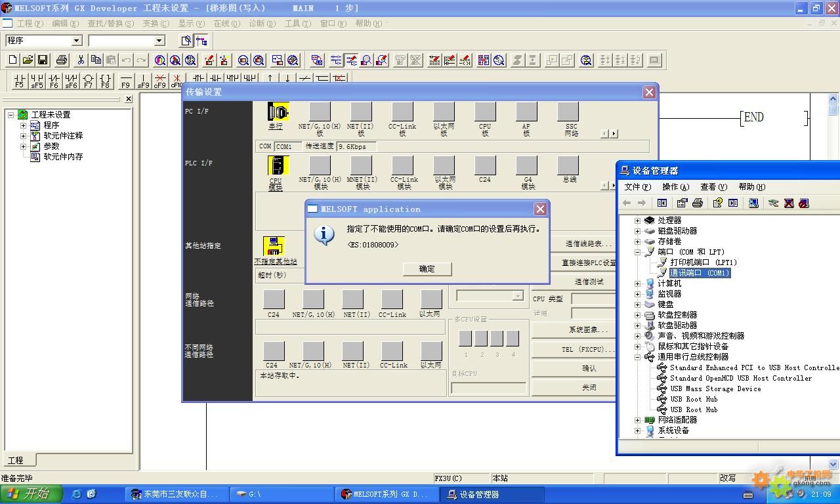The width and height of the screenshot is (840, 504).
Task: Open the 工具(T) menu
Action: 298,23
